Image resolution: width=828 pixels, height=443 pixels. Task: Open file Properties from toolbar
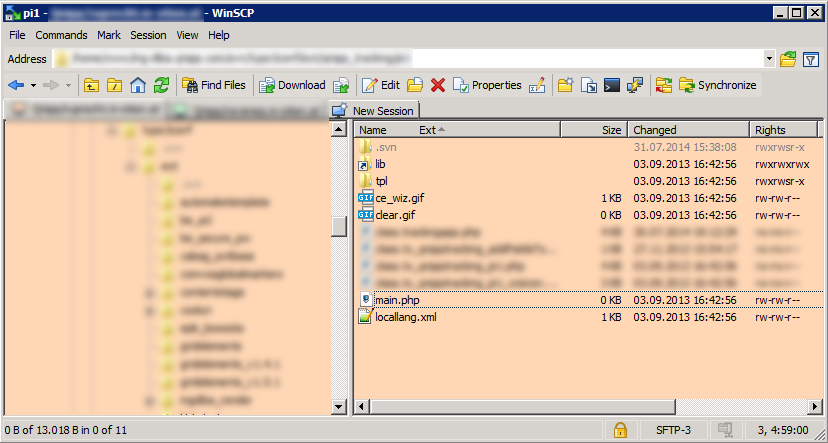click(487, 85)
